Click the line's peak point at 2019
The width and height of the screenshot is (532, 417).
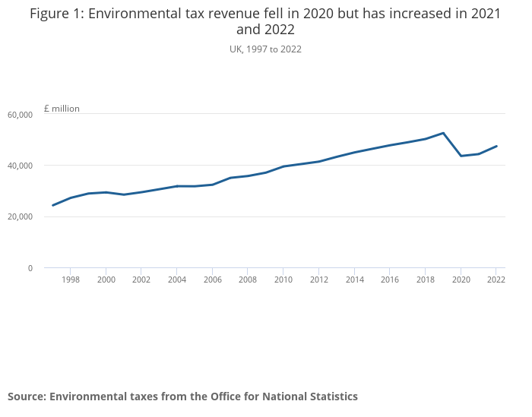[443, 133]
